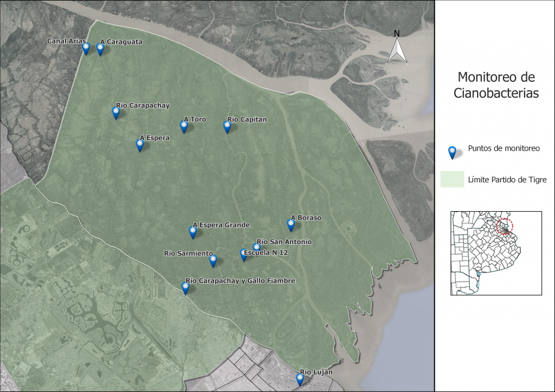Select the A Caraguata map marker
This screenshot has width=555, height=392.
pos(100,49)
